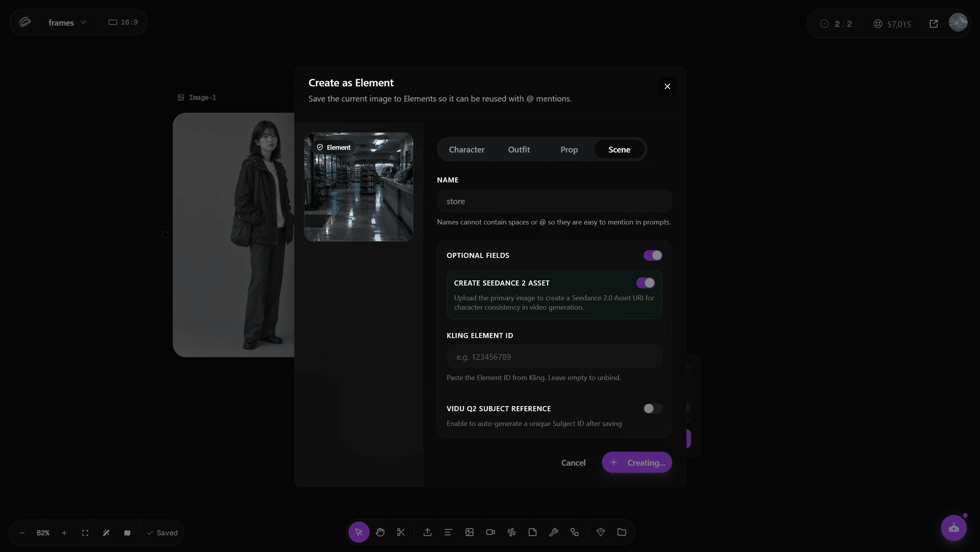980x552 pixels.
Task: Turn off Create Seedance 2 Asset
Action: [645, 283]
